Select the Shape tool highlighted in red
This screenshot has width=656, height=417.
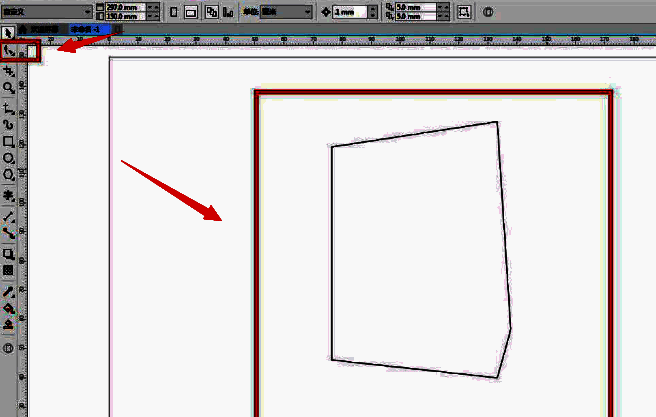click(x=9, y=50)
